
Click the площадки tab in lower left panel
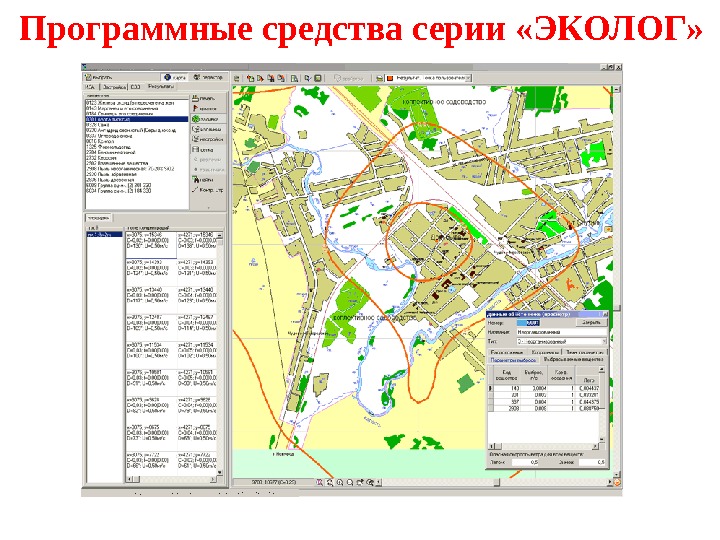[98, 218]
